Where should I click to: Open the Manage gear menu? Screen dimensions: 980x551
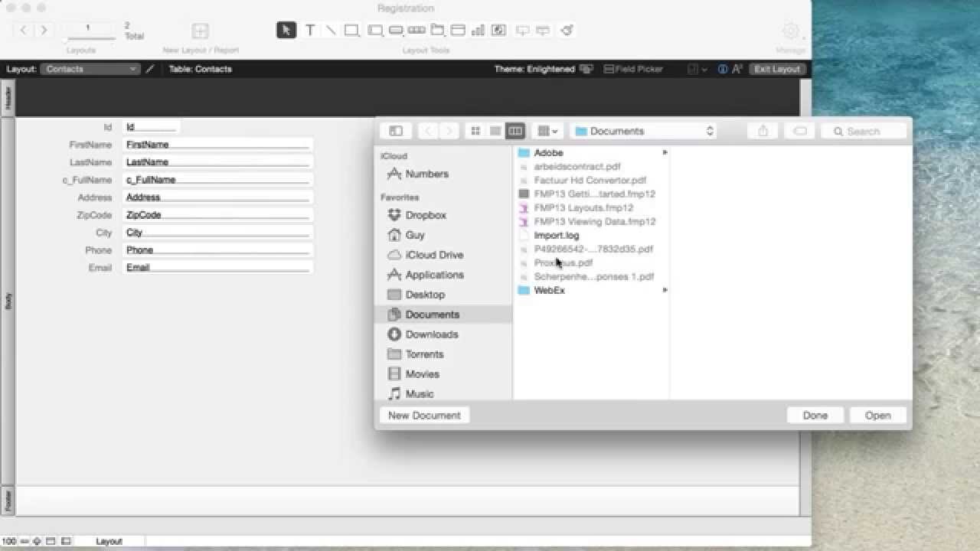pyautogui.click(x=791, y=31)
